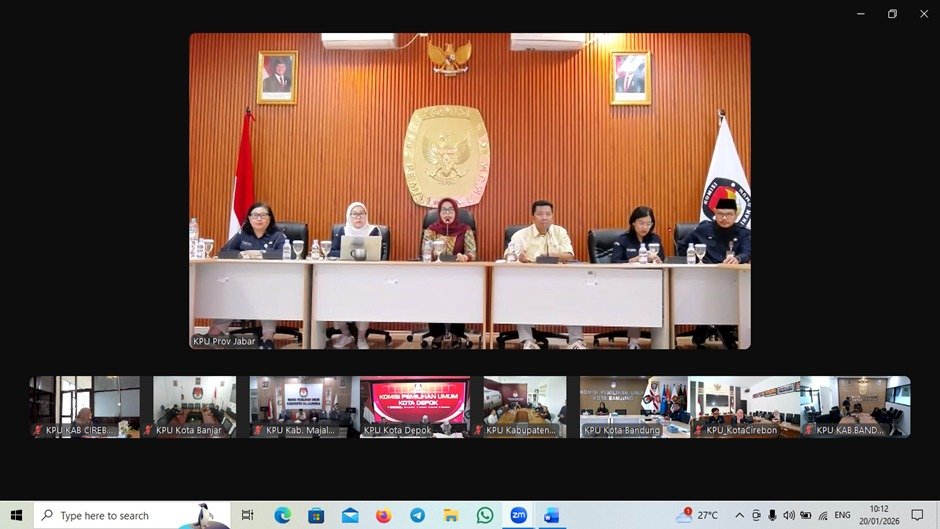The height and width of the screenshot is (529, 940).
Task: Open Firefox browser in taskbar
Action: tap(384, 515)
